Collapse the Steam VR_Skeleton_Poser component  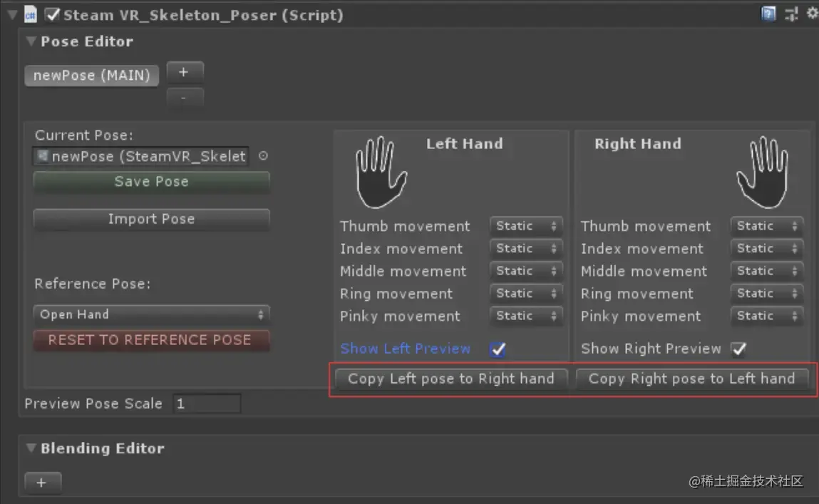[x=12, y=15]
